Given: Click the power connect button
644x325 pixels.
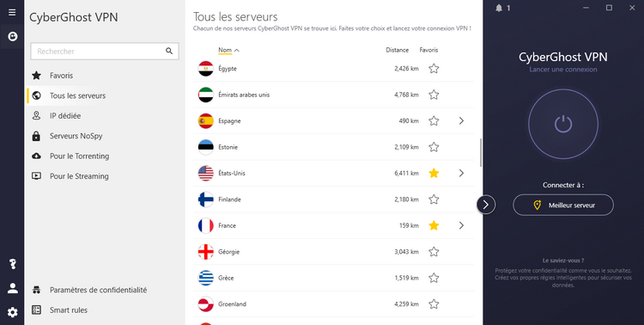Looking at the screenshot, I should (563, 124).
